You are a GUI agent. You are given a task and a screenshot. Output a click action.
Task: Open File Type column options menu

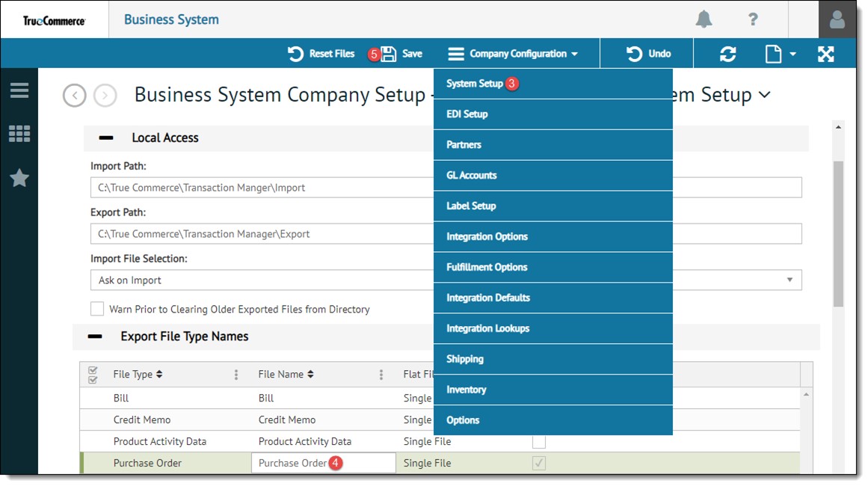(236, 375)
